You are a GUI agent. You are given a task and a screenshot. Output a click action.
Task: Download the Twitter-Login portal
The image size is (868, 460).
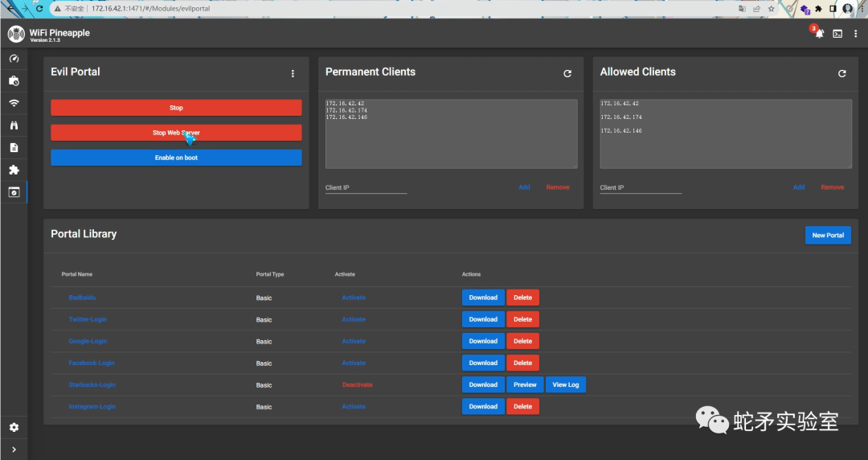[483, 319]
